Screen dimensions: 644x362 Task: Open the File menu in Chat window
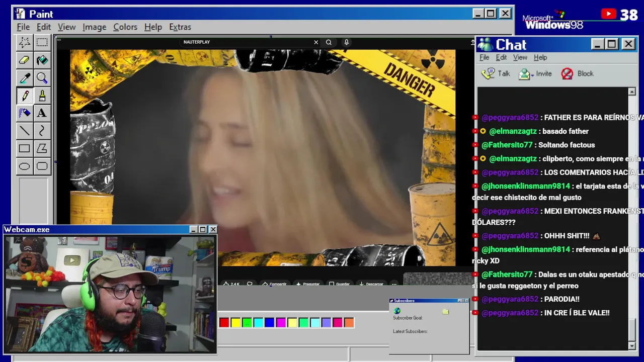(484, 57)
